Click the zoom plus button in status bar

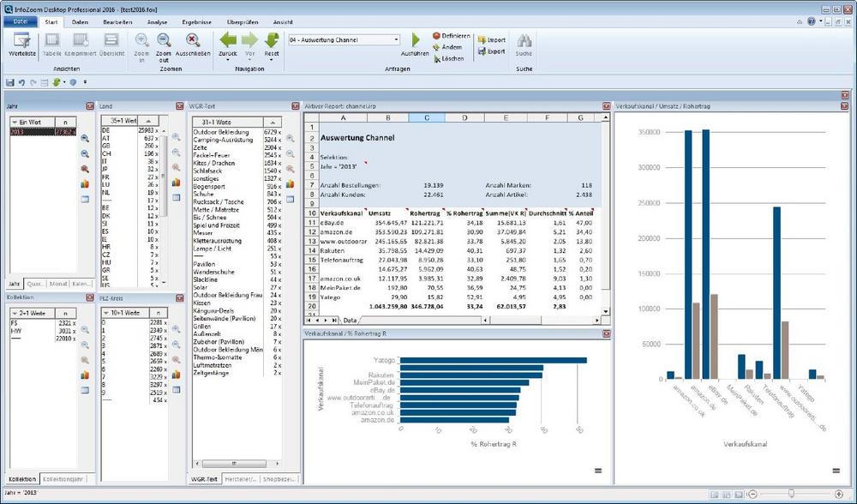click(x=839, y=495)
